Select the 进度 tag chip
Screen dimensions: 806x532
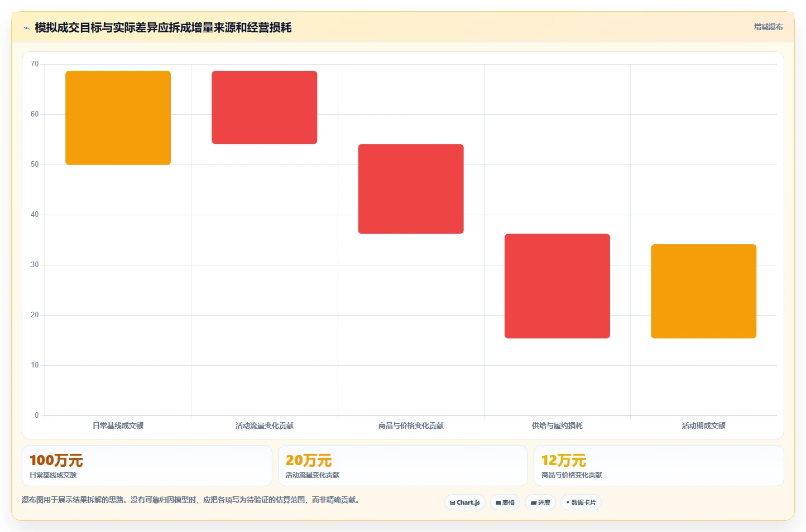540,502
